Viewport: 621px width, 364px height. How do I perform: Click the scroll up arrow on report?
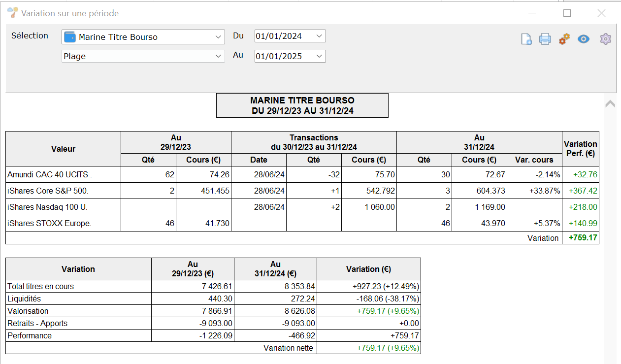[x=610, y=103]
